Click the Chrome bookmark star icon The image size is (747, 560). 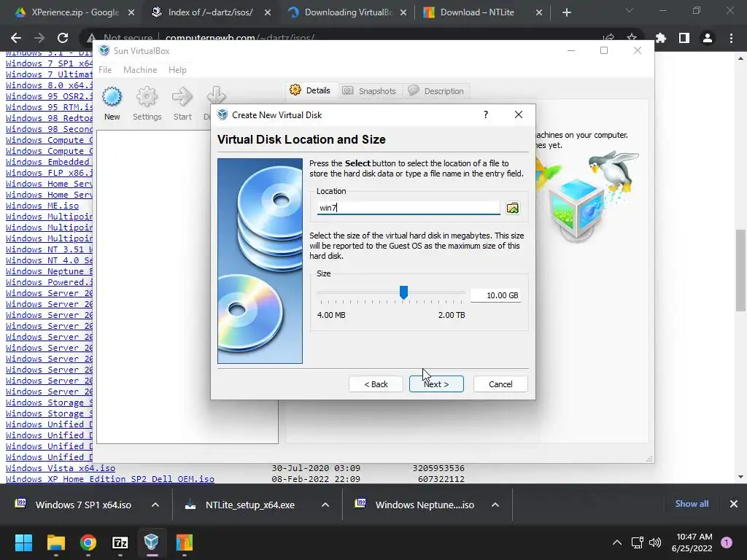click(632, 38)
